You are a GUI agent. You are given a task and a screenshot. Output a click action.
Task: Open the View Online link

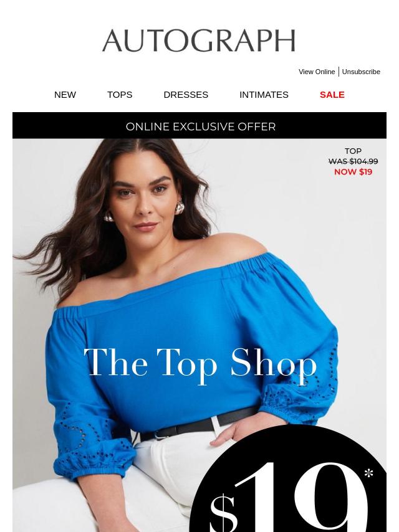tap(317, 72)
